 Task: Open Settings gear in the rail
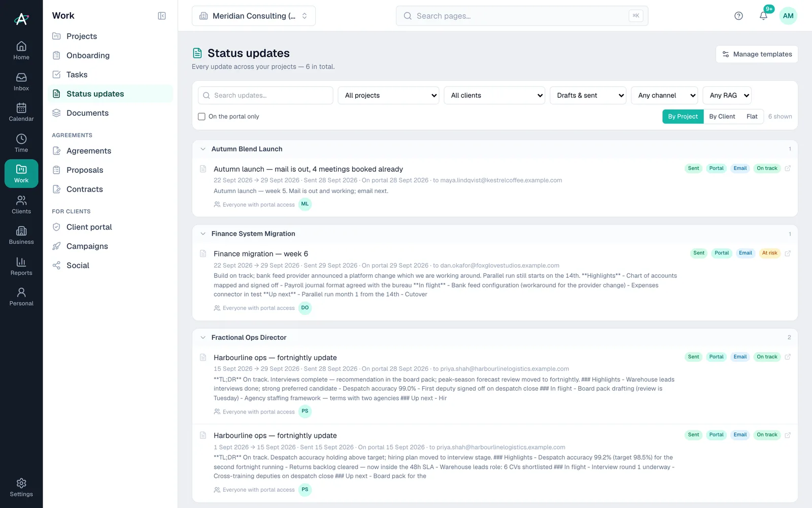21,488
